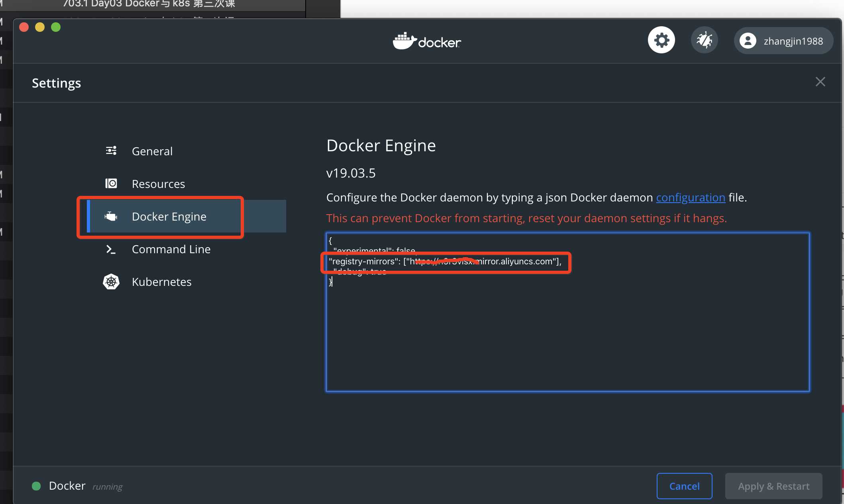Click the green zoom window button

[56, 27]
